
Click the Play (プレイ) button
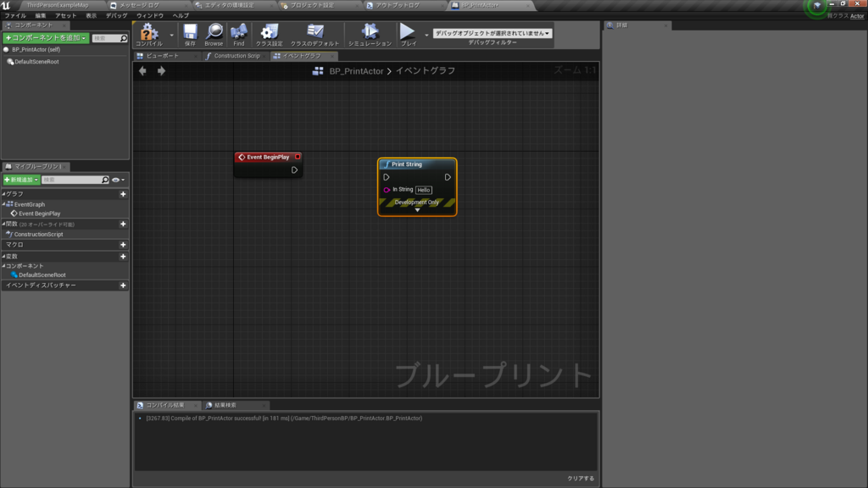(x=408, y=34)
